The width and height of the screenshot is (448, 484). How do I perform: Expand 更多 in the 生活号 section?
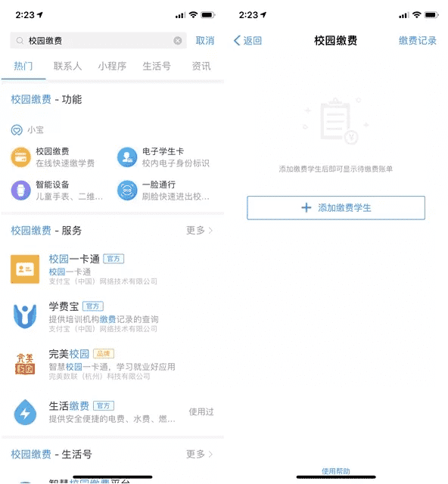point(199,454)
